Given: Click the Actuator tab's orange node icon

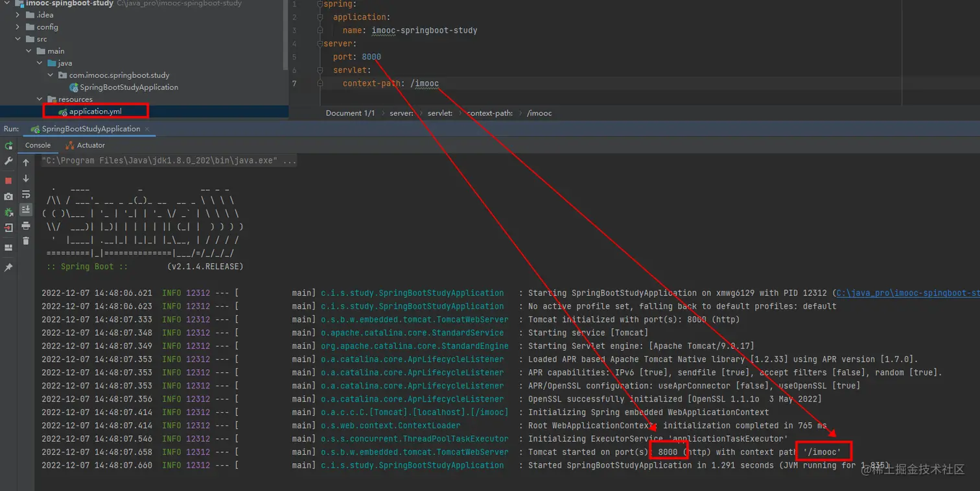Looking at the screenshot, I should pyautogui.click(x=69, y=145).
